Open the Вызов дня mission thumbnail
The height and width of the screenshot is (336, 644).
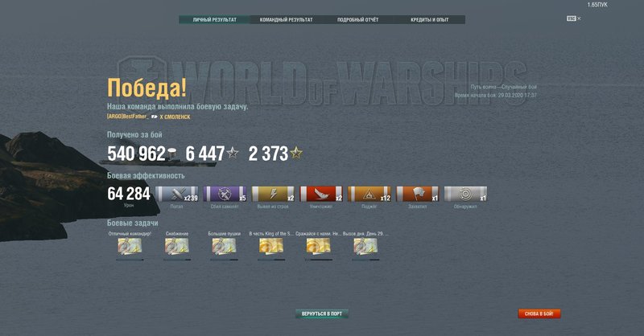point(366,247)
